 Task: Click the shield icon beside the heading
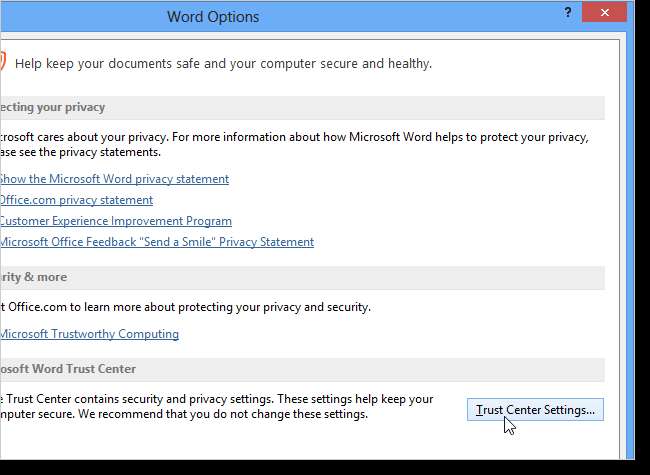[x=3, y=62]
